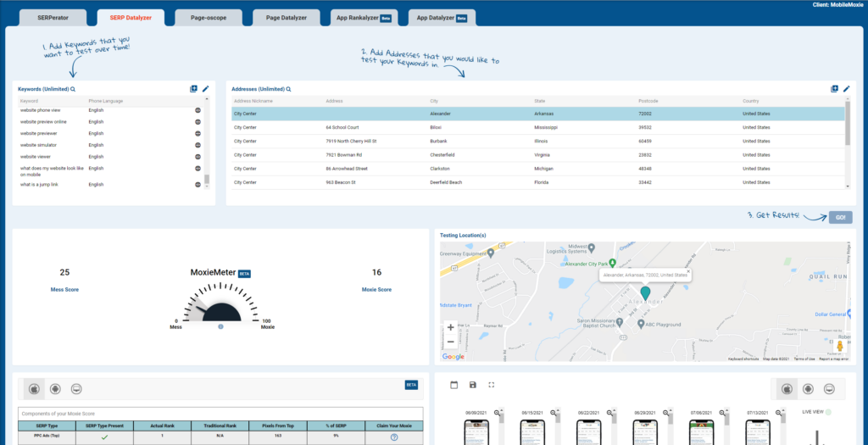Screen dimensions: 868x445
Task: Zoom out on the map
Action: 451,342
